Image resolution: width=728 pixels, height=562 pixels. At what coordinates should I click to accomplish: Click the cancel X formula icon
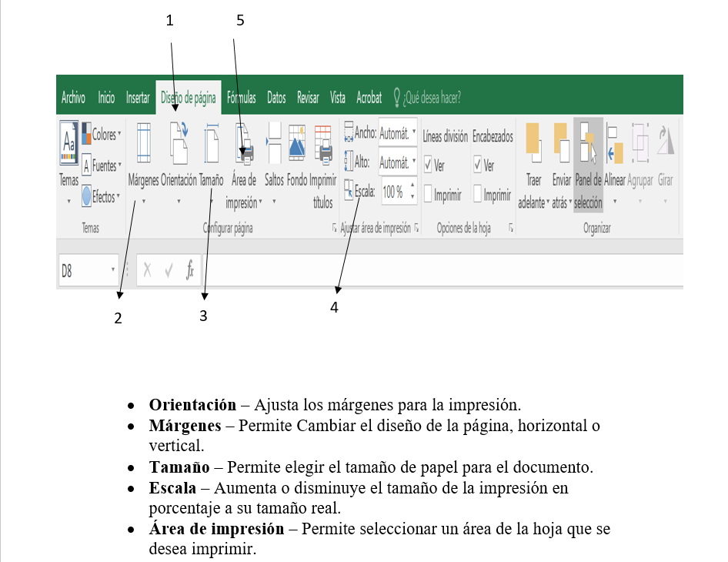(147, 269)
